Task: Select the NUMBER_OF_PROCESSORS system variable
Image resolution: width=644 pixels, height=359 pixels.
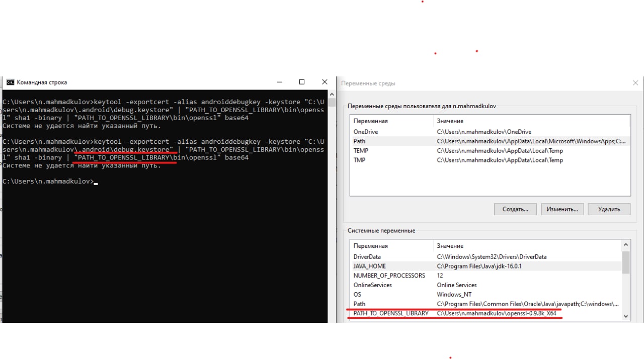Action: (x=486, y=276)
